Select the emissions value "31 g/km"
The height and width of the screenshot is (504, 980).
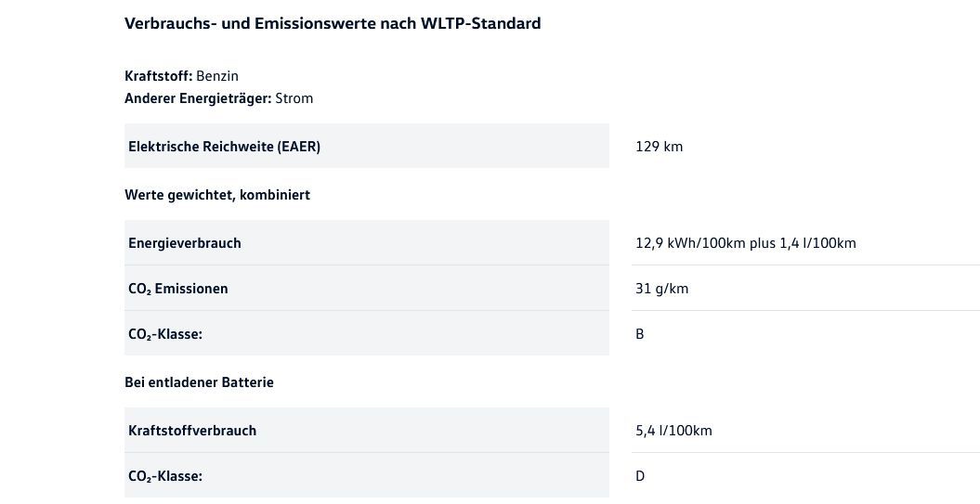point(662,289)
